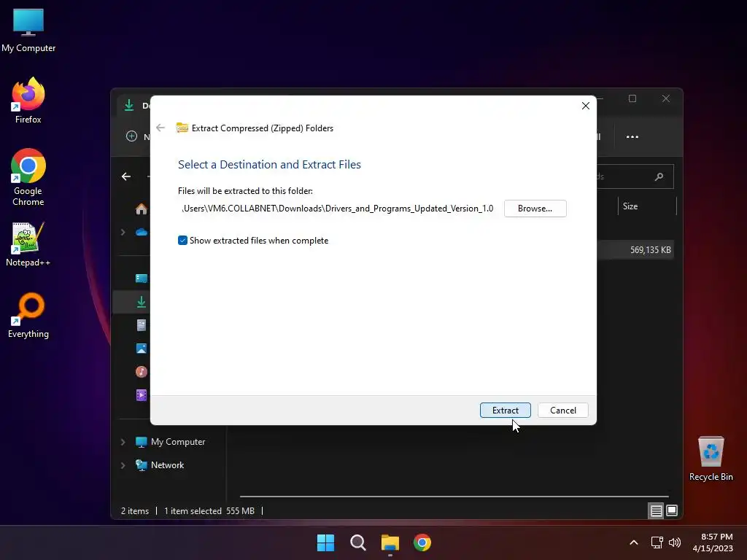
Task: Cancel the extraction dialog
Action: (562, 410)
